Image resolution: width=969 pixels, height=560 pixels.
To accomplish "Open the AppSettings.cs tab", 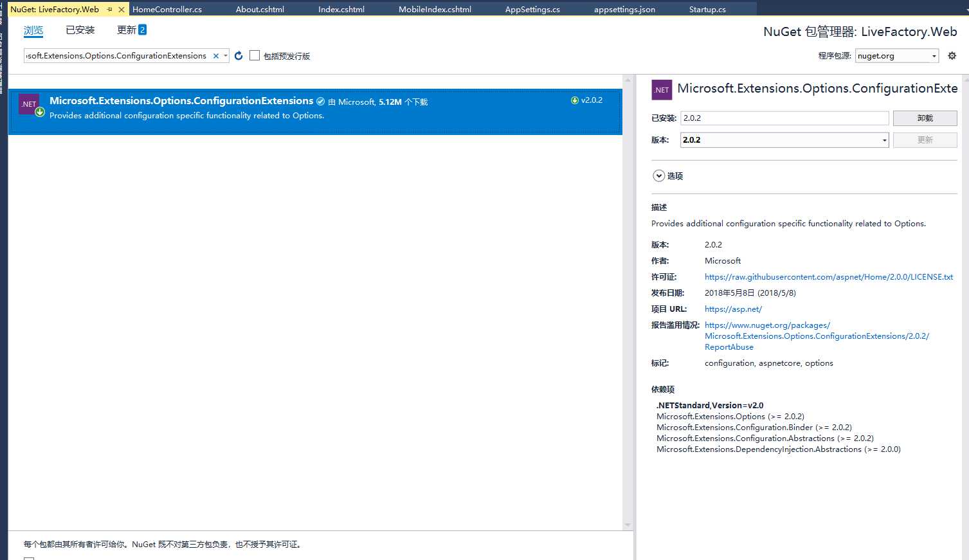I will click(532, 10).
